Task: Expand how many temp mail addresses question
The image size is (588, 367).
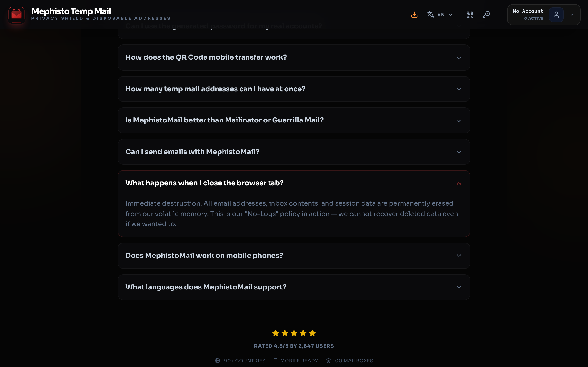Action: (x=294, y=89)
